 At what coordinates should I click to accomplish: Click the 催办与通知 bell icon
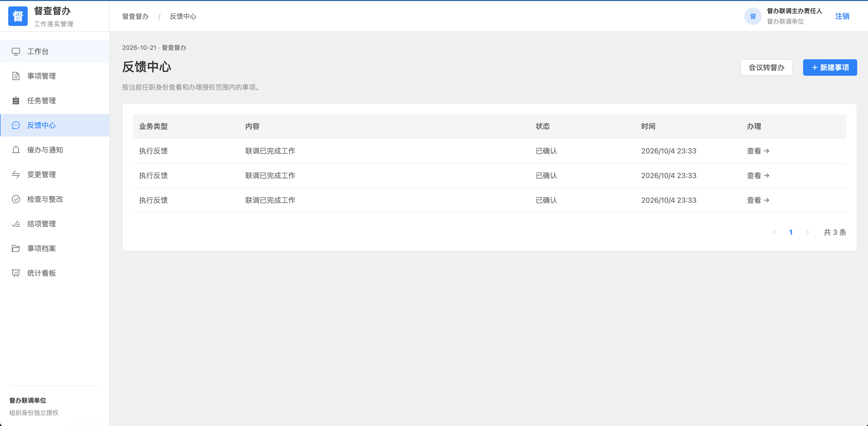[x=16, y=150]
